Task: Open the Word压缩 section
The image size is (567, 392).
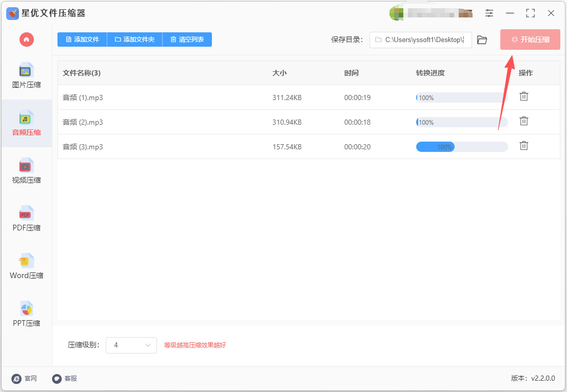Action: coord(26,266)
